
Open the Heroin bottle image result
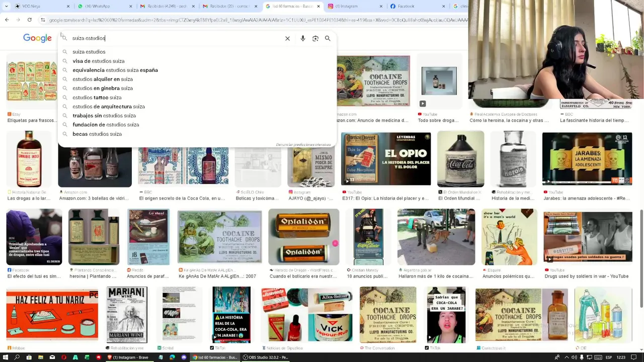513,159
